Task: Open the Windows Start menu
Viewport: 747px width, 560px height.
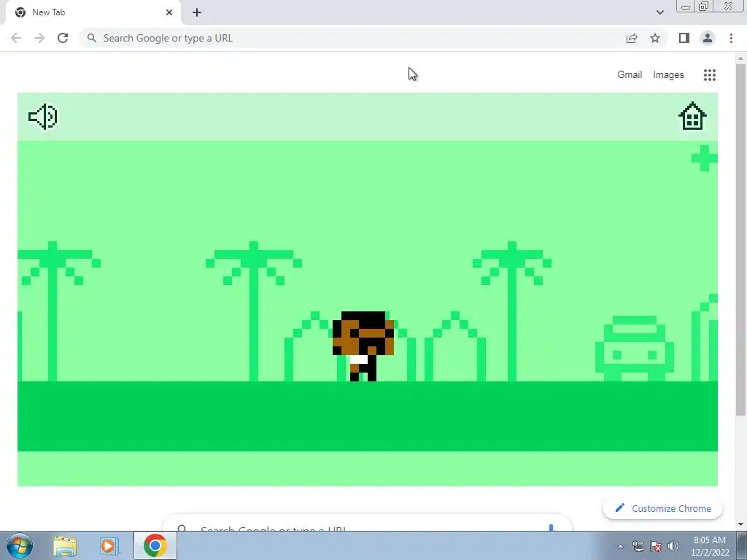Action: (20, 545)
